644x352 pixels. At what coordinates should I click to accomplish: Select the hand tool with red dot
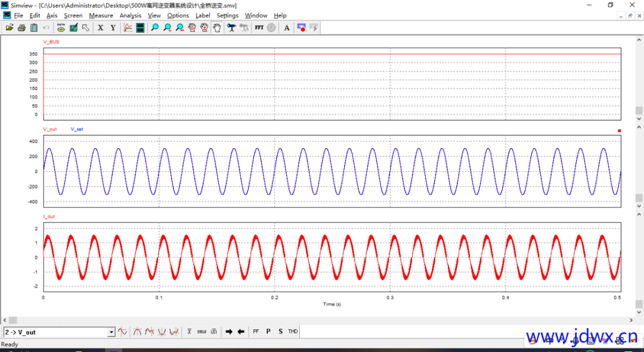coord(204,28)
